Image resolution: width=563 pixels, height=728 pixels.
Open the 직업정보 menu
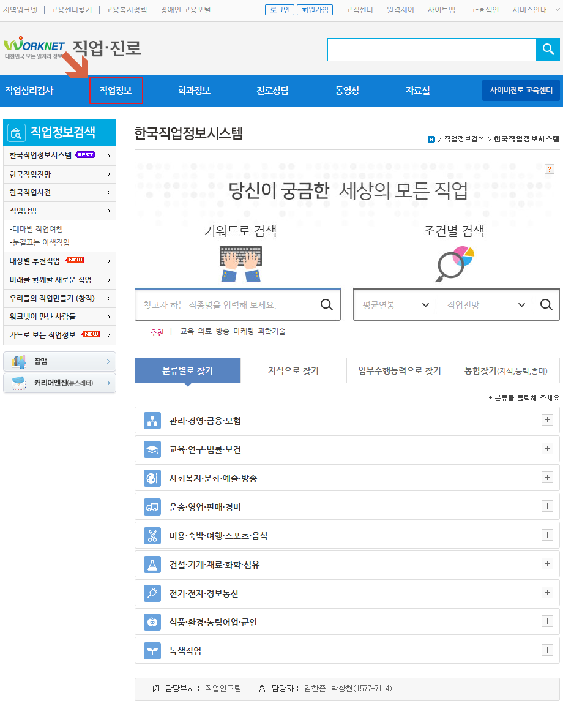coord(116,91)
